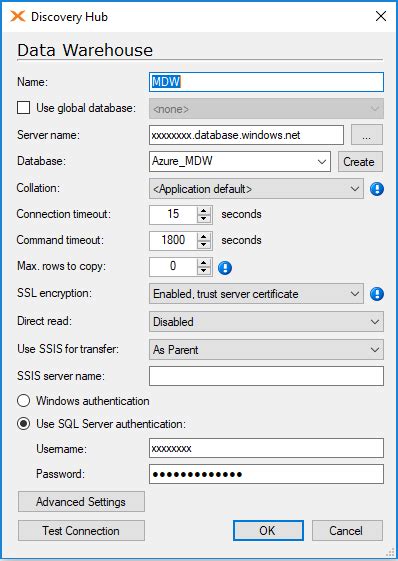Click the Create database button
This screenshot has width=398, height=561.
pos(360,162)
